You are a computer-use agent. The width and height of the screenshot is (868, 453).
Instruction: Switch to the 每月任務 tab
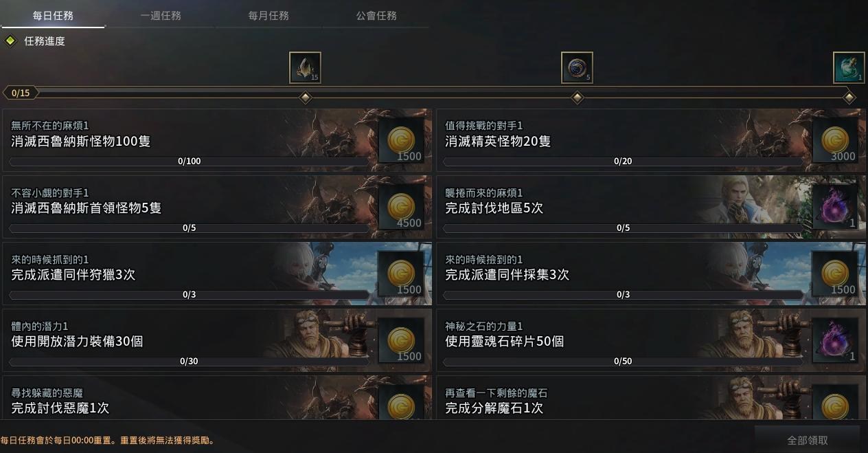click(x=269, y=15)
